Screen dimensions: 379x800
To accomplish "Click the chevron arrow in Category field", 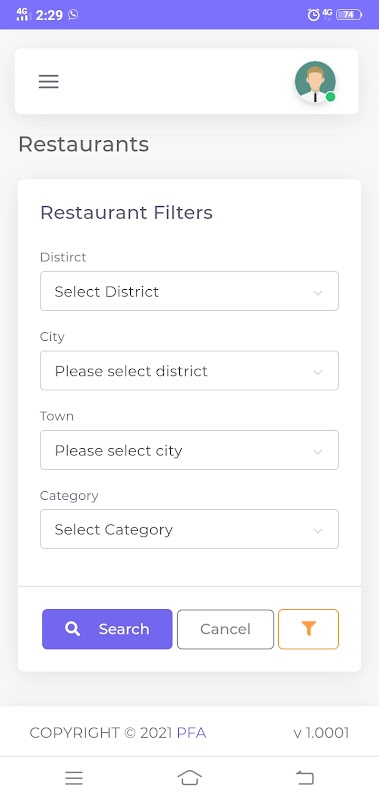I will 318,531.
